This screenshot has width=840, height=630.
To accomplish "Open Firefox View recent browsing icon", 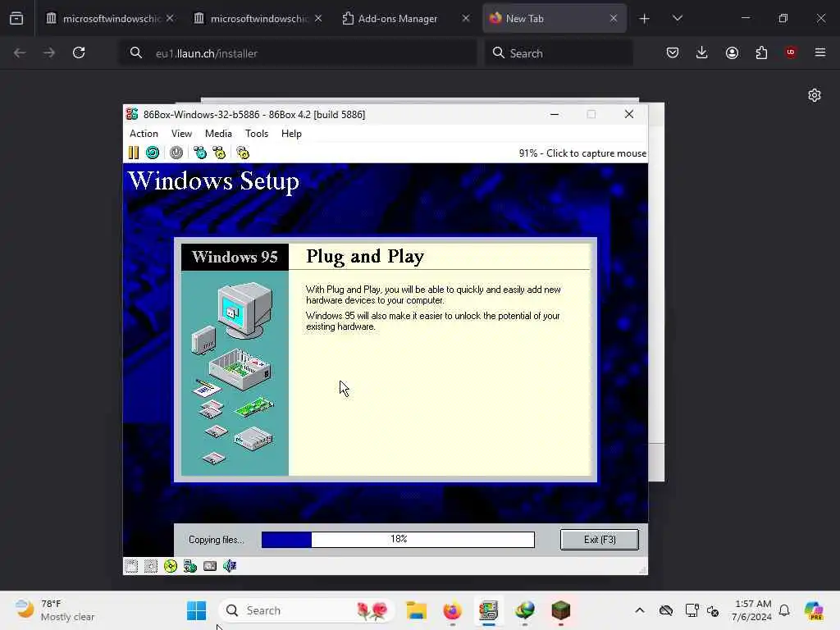I will coord(16,19).
